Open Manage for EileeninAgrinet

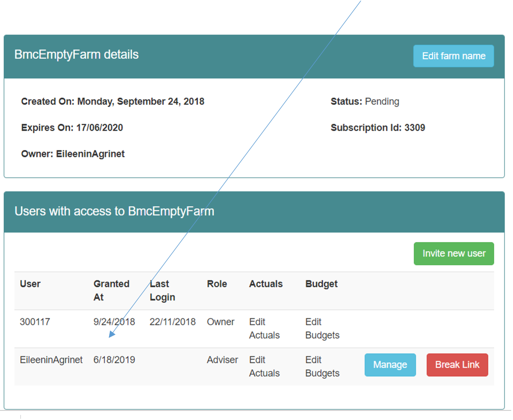pyautogui.click(x=390, y=365)
